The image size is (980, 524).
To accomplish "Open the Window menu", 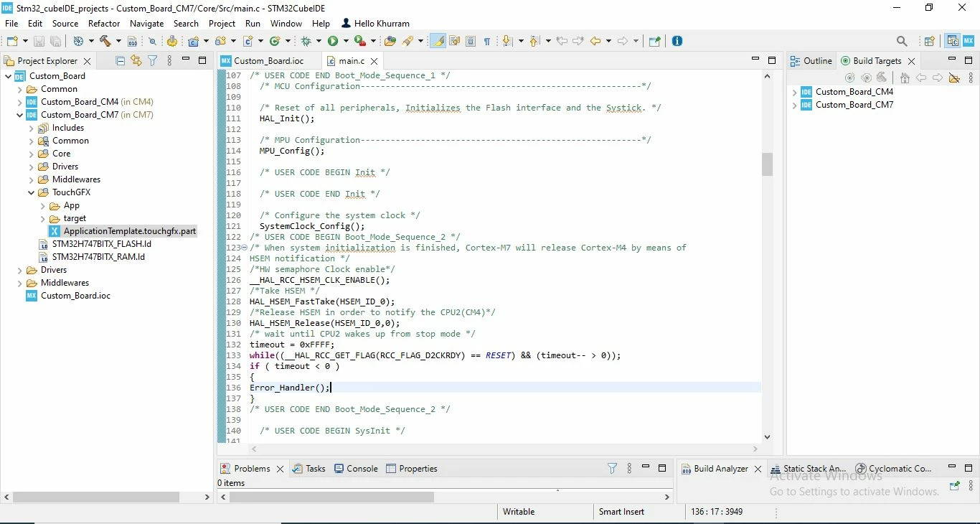I will [x=286, y=24].
